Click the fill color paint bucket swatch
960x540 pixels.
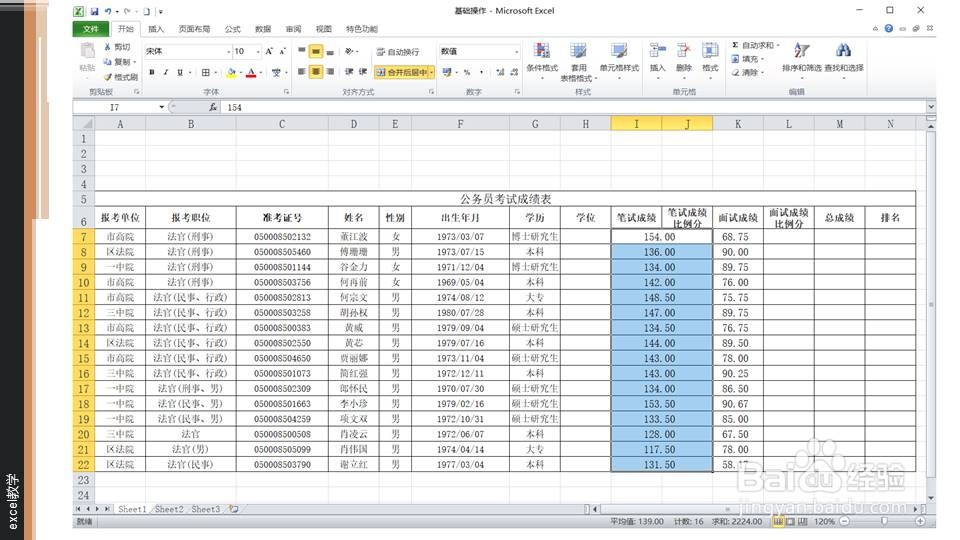pos(231,72)
